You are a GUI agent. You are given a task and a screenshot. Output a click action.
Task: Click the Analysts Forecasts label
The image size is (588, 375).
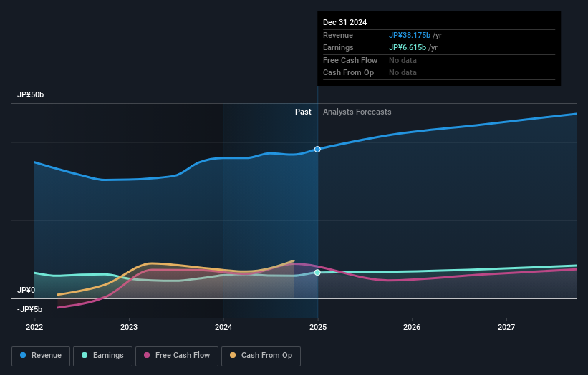[357, 112]
